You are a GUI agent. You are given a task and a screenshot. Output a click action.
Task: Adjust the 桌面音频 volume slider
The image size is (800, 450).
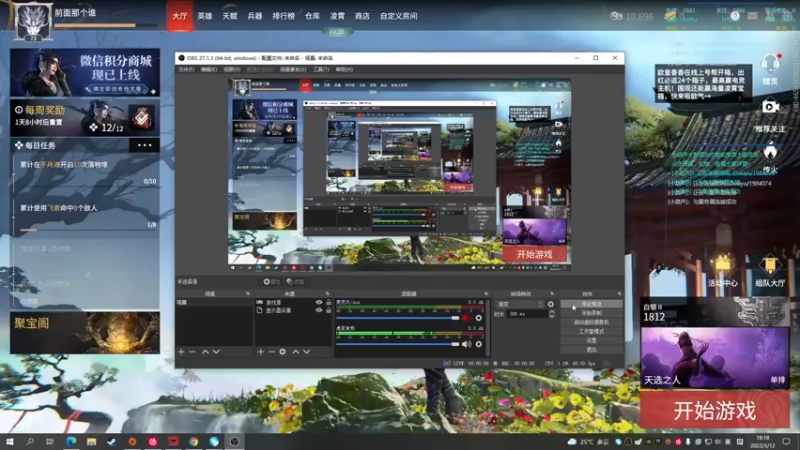click(x=398, y=344)
